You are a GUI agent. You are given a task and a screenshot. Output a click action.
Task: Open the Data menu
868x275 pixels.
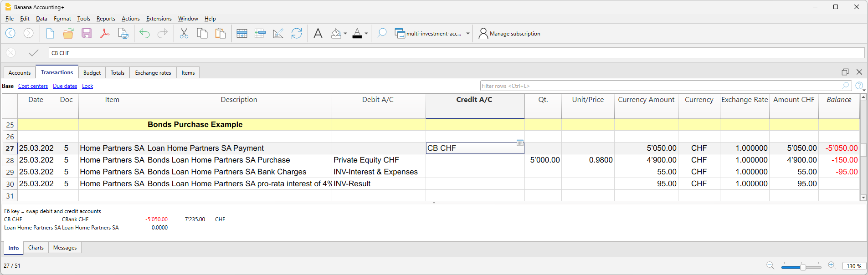(41, 19)
